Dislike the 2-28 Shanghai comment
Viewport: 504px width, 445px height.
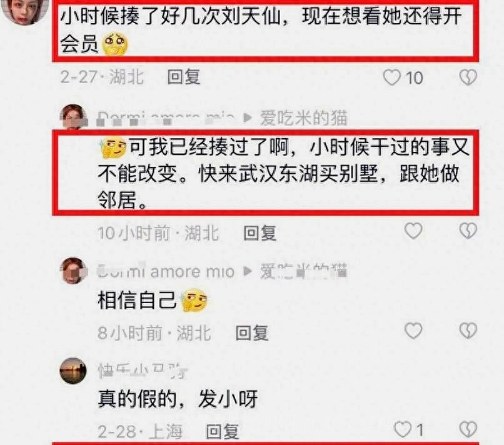pos(468,429)
